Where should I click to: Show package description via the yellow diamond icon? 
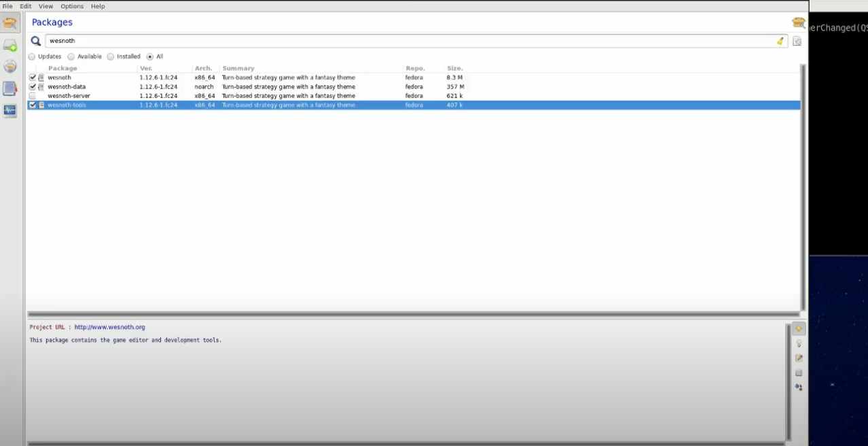799,328
